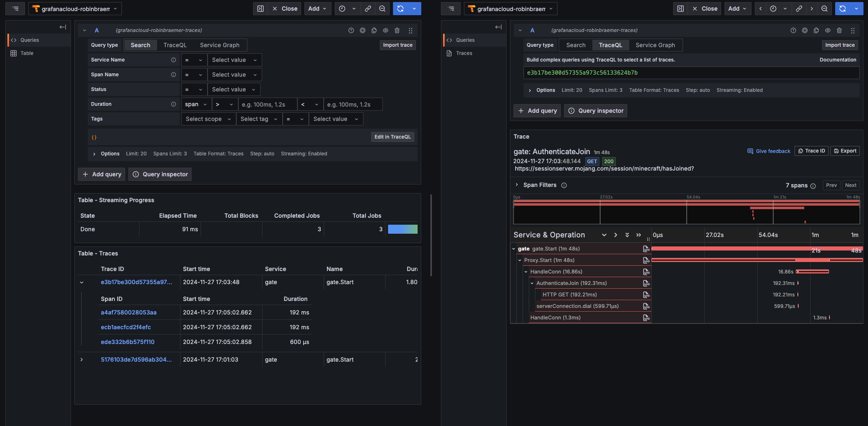Open the time picker clock in the right pane

coord(773,9)
